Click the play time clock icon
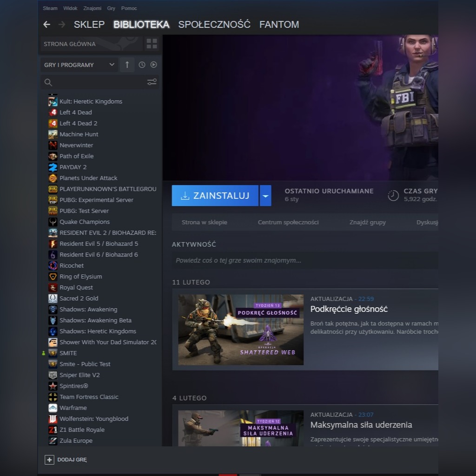 tap(393, 195)
